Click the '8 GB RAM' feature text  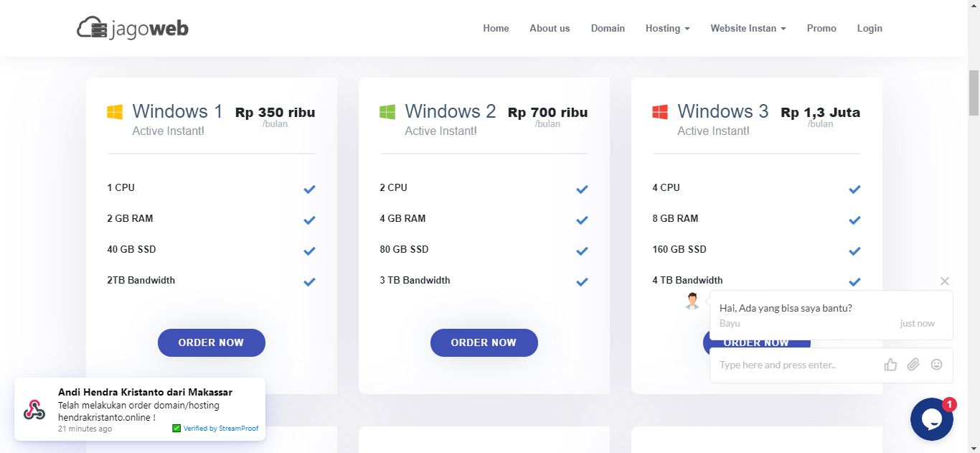(x=675, y=218)
